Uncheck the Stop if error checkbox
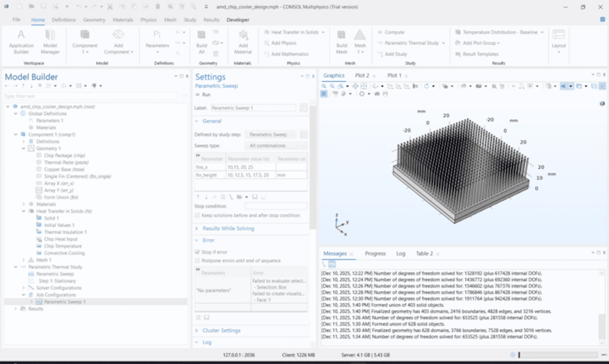 click(197, 252)
